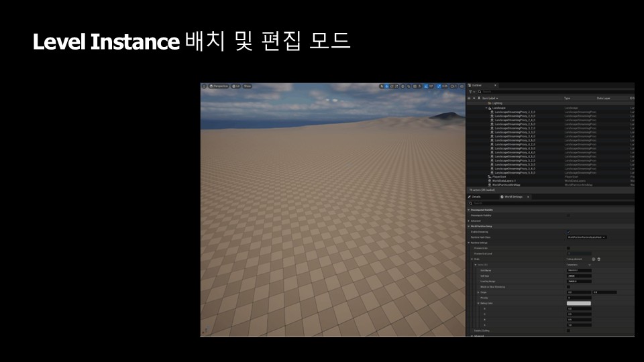Collapse the Landscape tree node
The height and width of the screenshot is (362, 644).
pos(486,108)
